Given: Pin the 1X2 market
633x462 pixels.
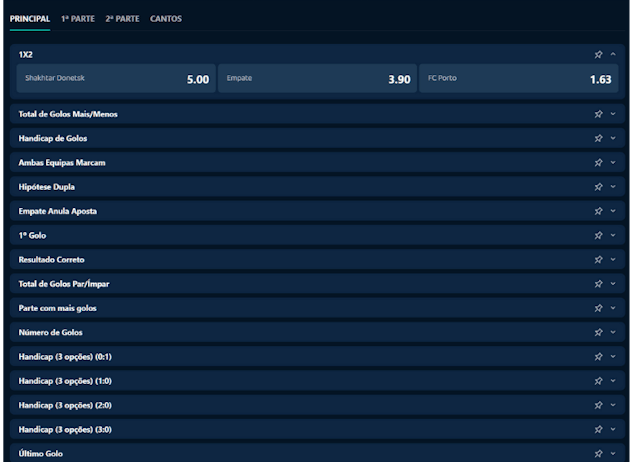Looking at the screenshot, I should coord(598,54).
